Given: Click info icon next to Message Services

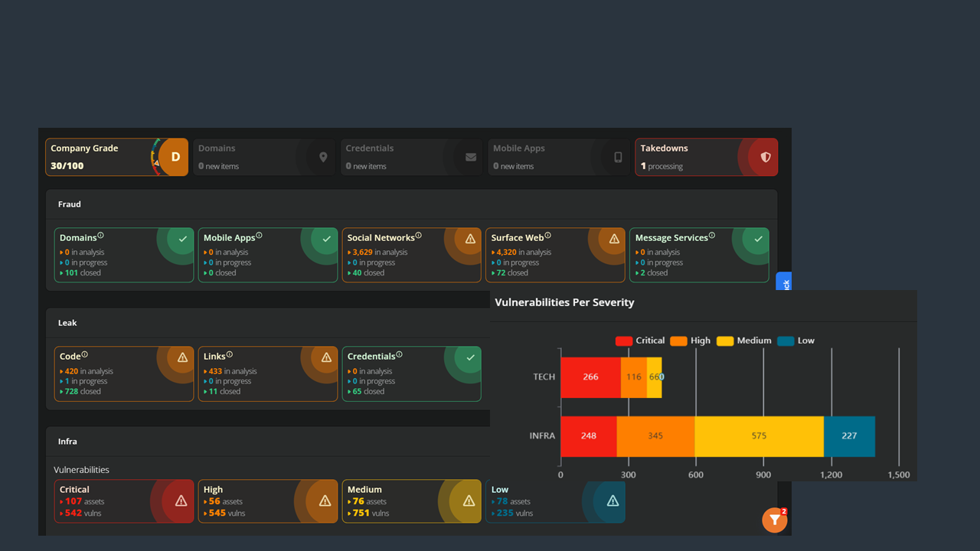Looking at the screenshot, I should tap(712, 236).
